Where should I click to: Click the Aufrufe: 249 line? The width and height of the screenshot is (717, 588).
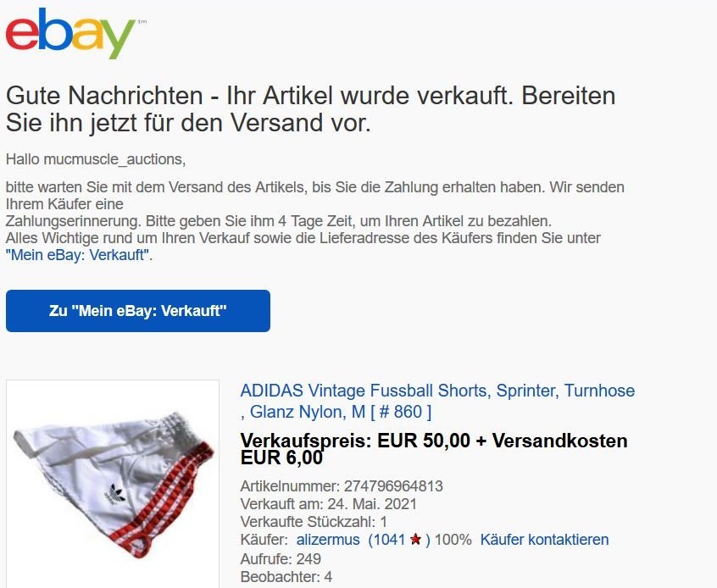(x=281, y=558)
